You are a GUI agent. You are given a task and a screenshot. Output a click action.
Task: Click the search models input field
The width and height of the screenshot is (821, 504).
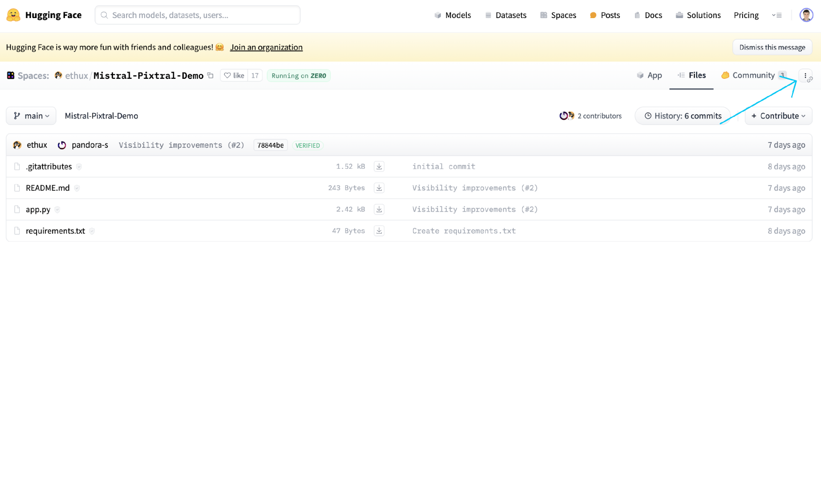(198, 15)
